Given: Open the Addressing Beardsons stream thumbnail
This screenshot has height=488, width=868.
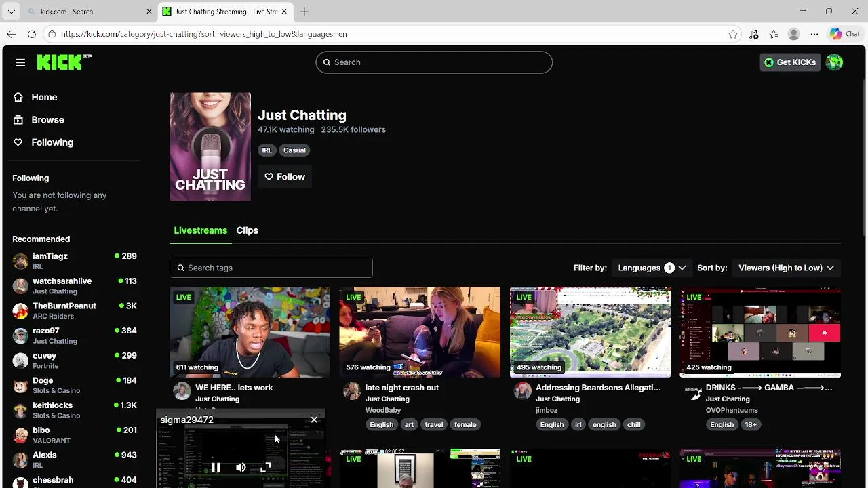Looking at the screenshot, I should point(590,332).
